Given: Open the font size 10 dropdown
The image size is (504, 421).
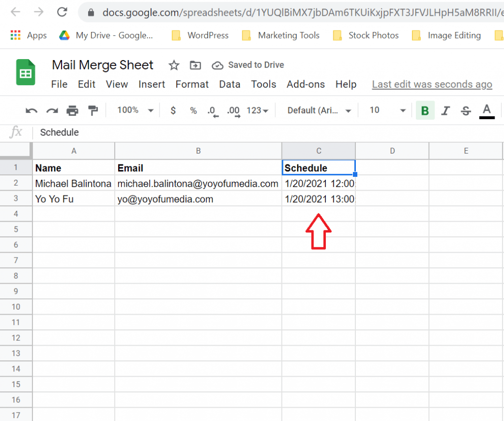Looking at the screenshot, I should click(x=388, y=111).
